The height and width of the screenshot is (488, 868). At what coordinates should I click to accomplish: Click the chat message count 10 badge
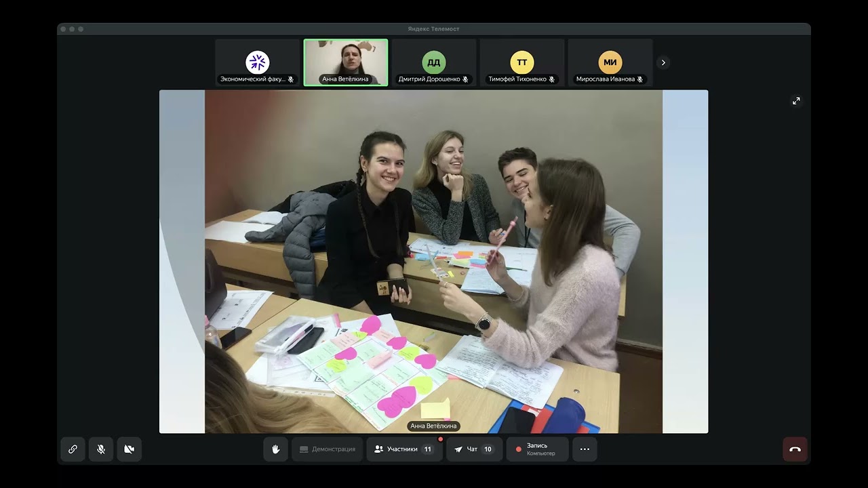(x=488, y=449)
